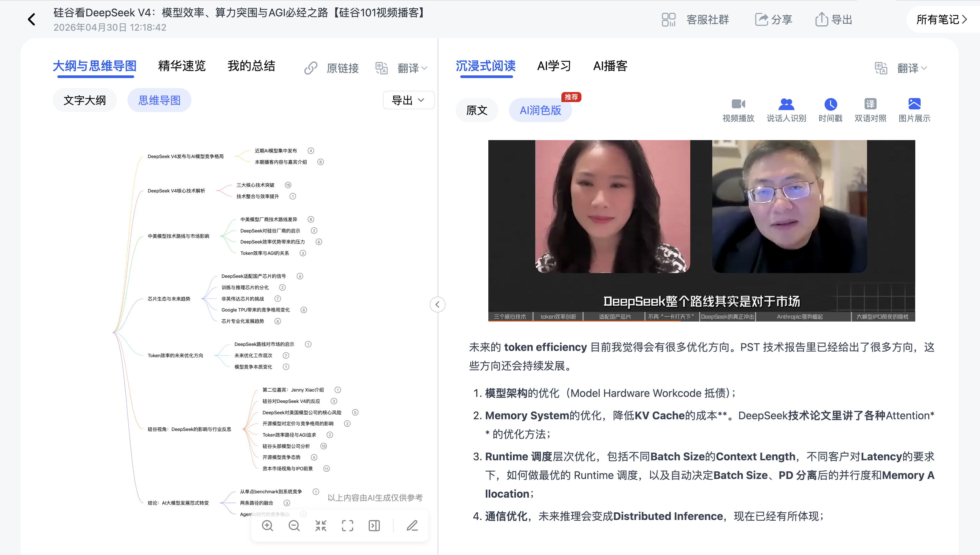980x555 pixels.
Task: Select DeepSeek V4发布与AI模型竞争格局 node
Action: [186, 157]
